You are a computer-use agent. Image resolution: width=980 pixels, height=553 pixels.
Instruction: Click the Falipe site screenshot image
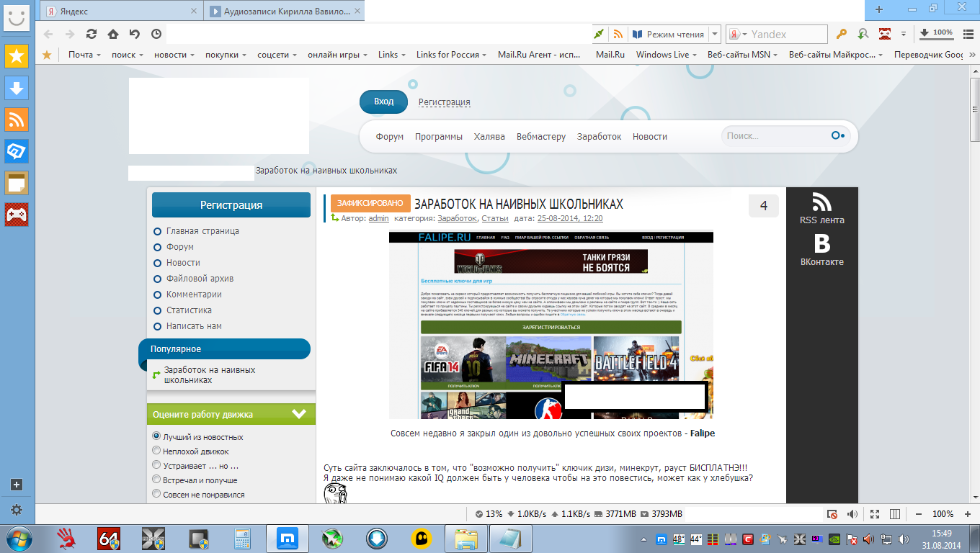coord(551,325)
